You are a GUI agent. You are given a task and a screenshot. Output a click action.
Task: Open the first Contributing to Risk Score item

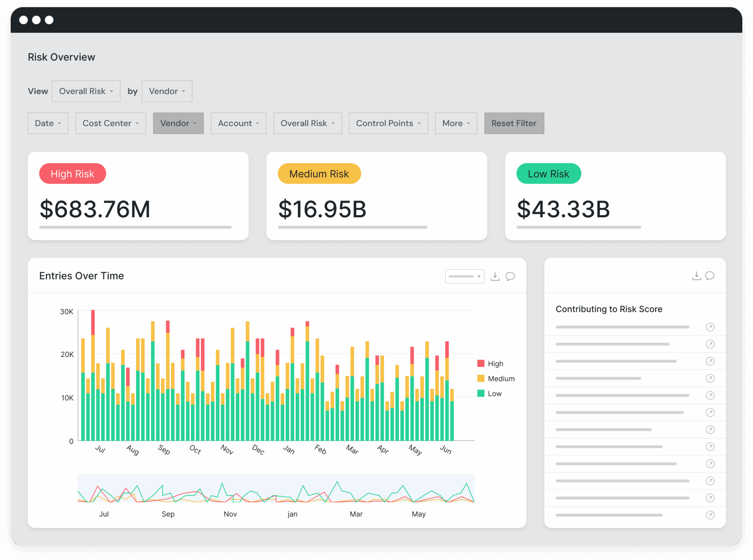point(710,327)
